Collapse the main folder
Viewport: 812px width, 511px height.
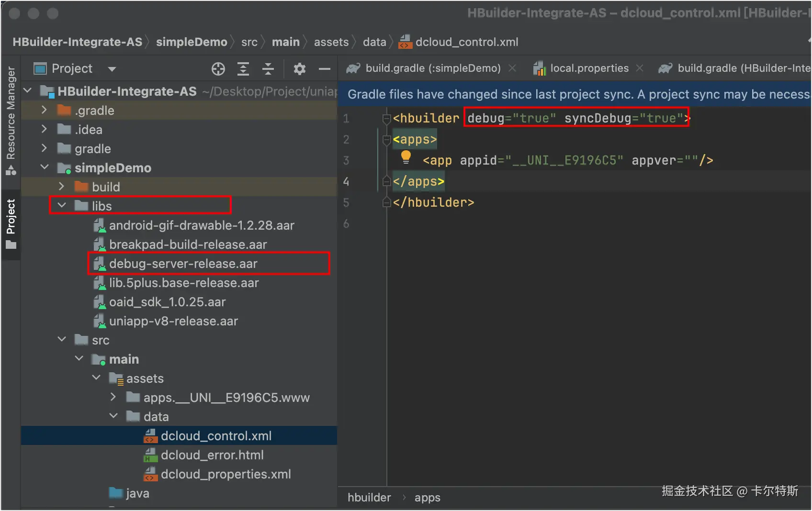point(79,359)
